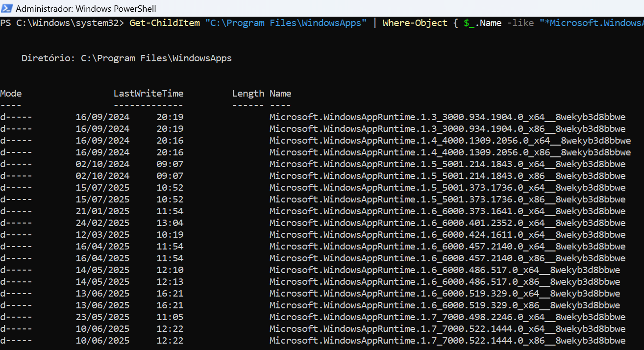
Task: Click folder name 1.5_5001.214.1843.0_x64
Action: pyautogui.click(x=447, y=164)
